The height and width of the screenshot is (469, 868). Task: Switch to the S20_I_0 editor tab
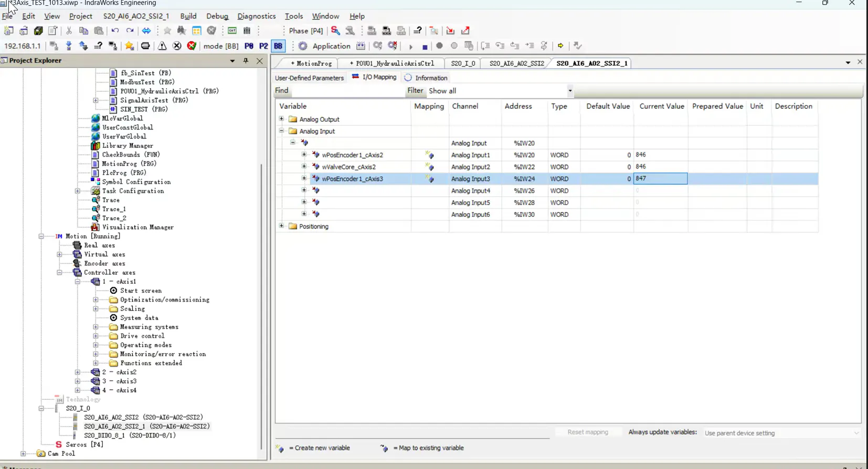point(462,63)
